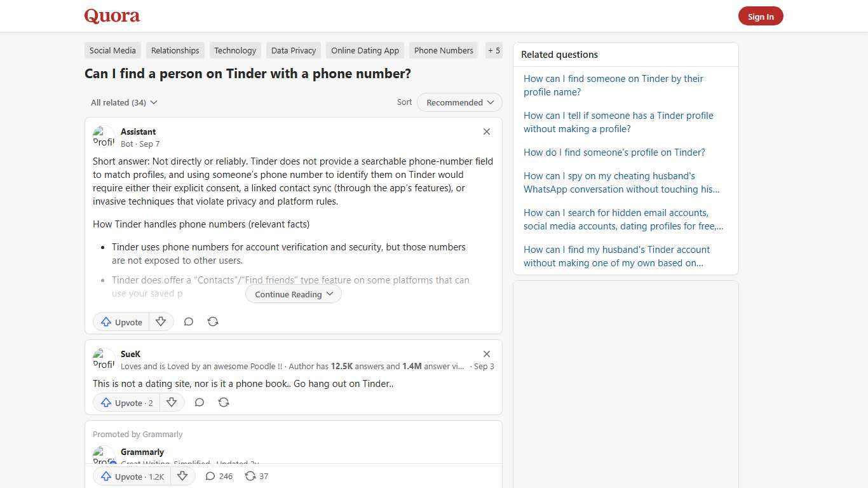868x488 pixels.
Task: Open Continue Reading on Assistant's answer
Action: tap(292, 294)
